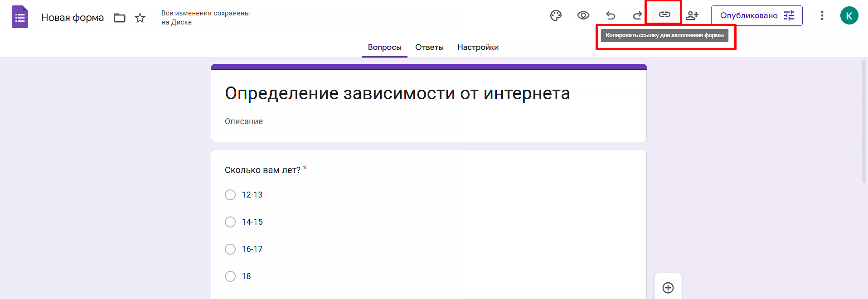Viewport: 868px width, 299px height.
Task: Star the form
Action: [x=140, y=18]
